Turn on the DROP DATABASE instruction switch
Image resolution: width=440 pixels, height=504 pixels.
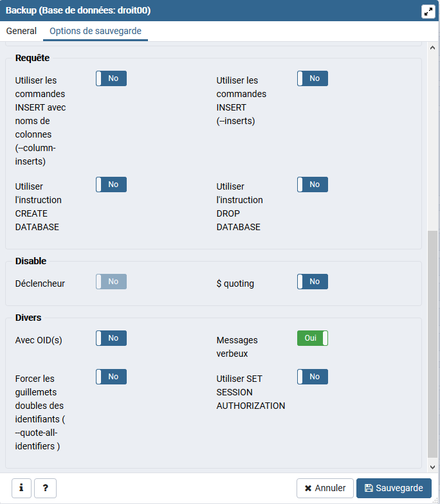(313, 184)
